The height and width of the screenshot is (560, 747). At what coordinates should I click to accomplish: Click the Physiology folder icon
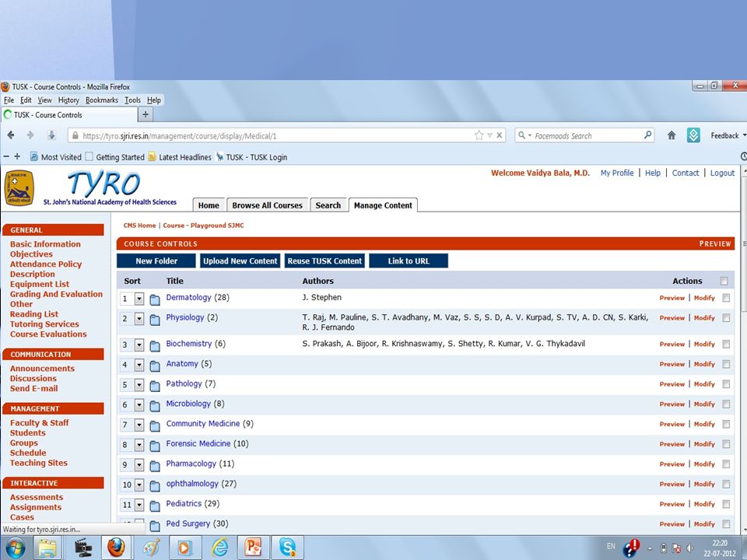click(x=155, y=320)
